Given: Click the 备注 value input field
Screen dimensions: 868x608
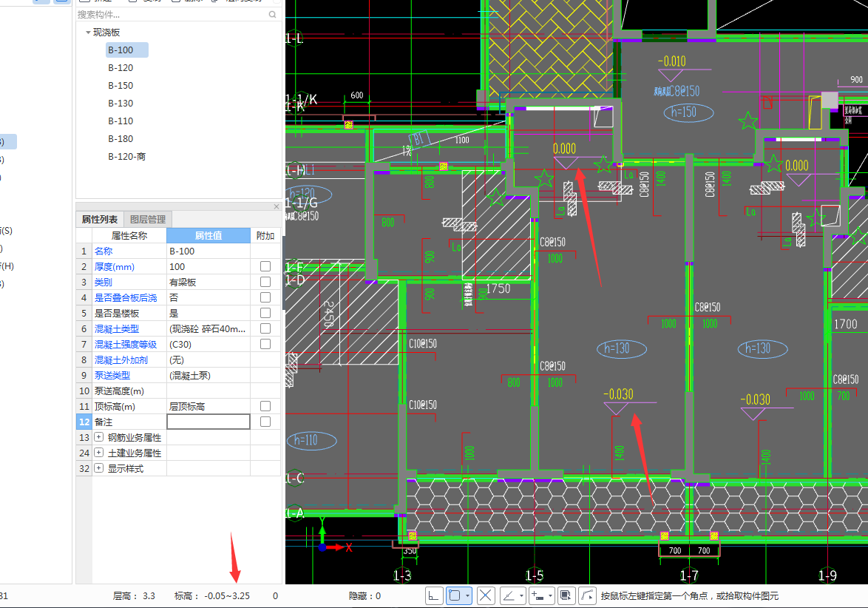Looking at the screenshot, I should coord(208,422).
